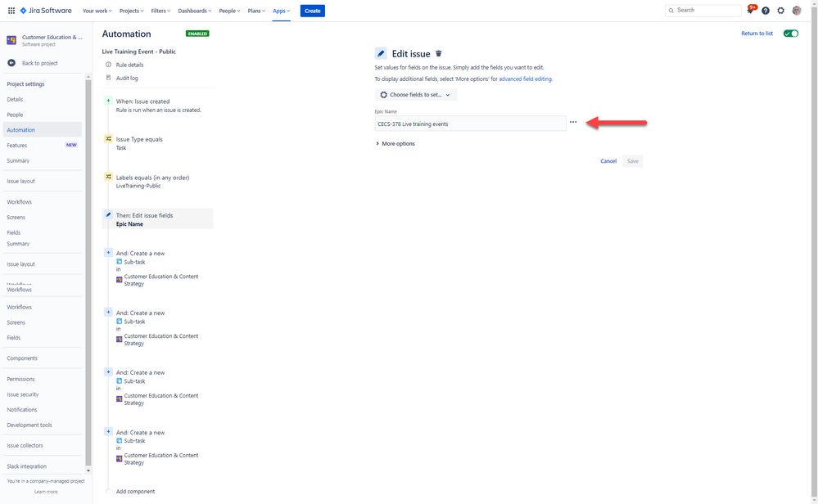Open the app switcher grid icon
Viewport: 818px width, 504px height.
pos(10,11)
